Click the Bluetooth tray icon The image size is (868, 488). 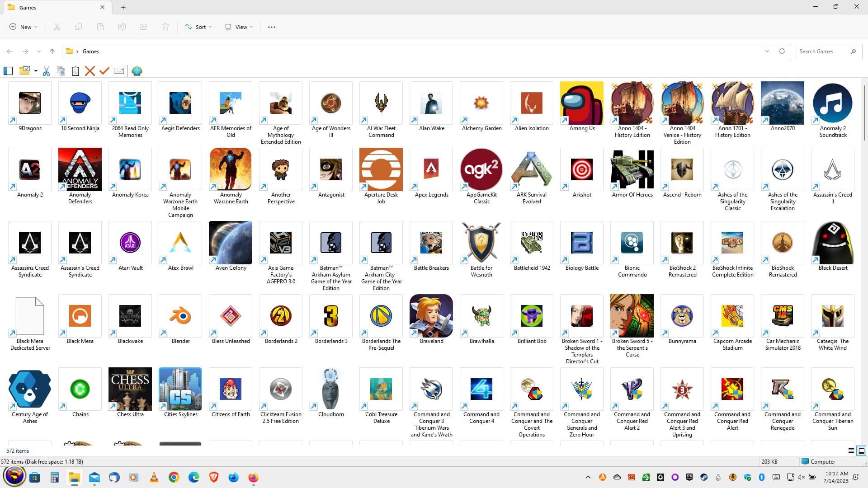(x=762, y=477)
